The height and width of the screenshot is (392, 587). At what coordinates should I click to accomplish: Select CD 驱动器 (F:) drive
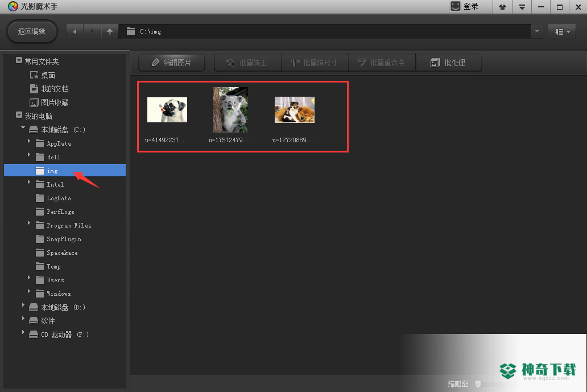[59, 335]
